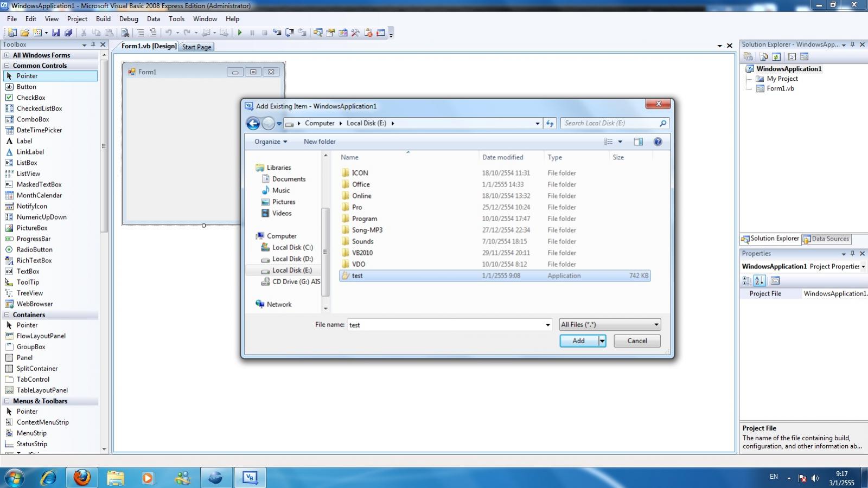Open the change view dropdown arrow

(620, 142)
